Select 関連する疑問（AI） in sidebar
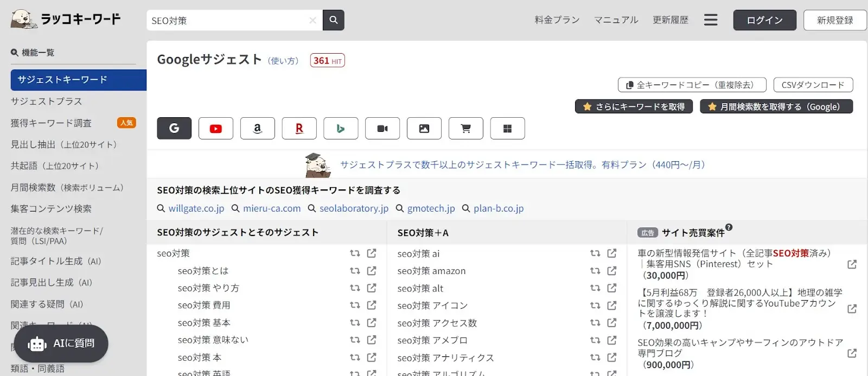The width and height of the screenshot is (868, 376). click(x=47, y=304)
